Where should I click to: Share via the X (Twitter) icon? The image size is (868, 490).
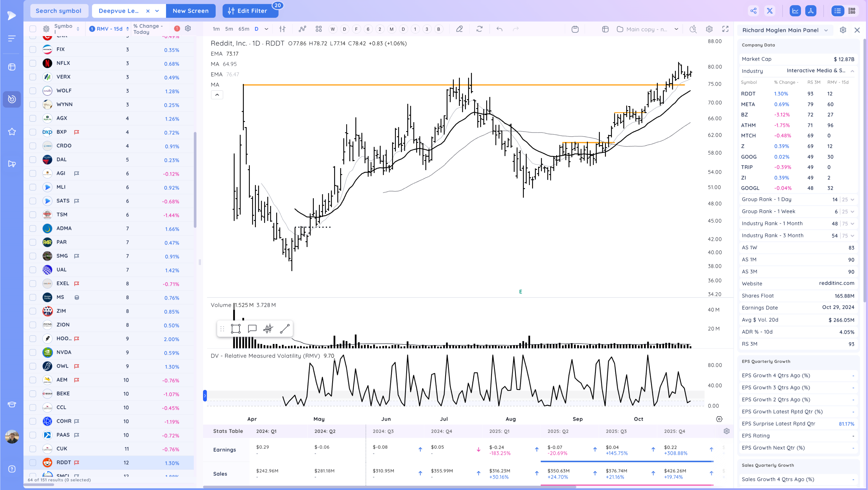(770, 11)
